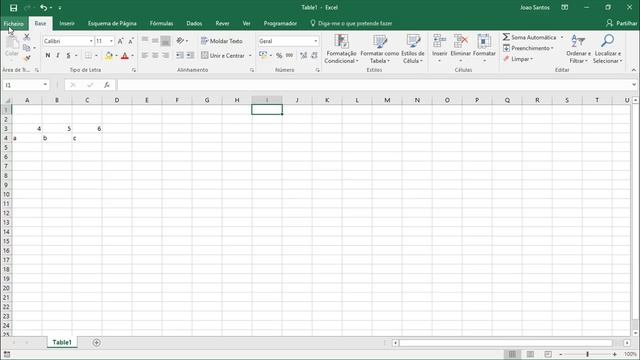640x360 pixels.
Task: Undo the last action
Action: [43, 8]
